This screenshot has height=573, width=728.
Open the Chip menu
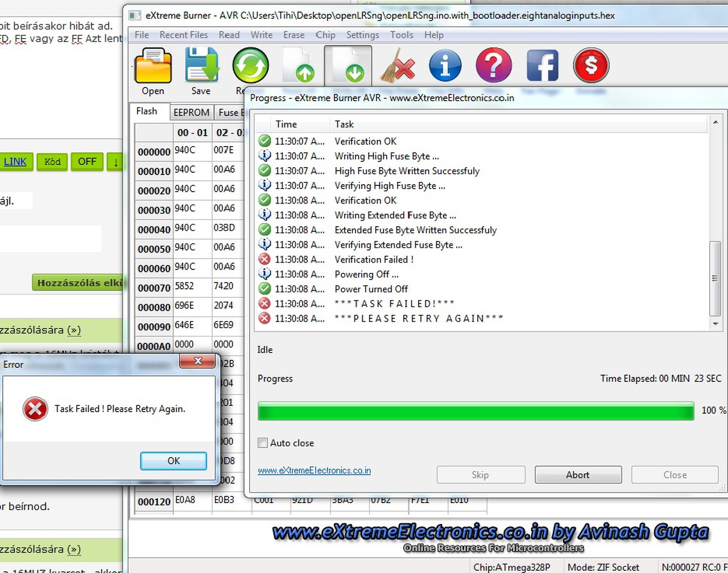(x=325, y=35)
